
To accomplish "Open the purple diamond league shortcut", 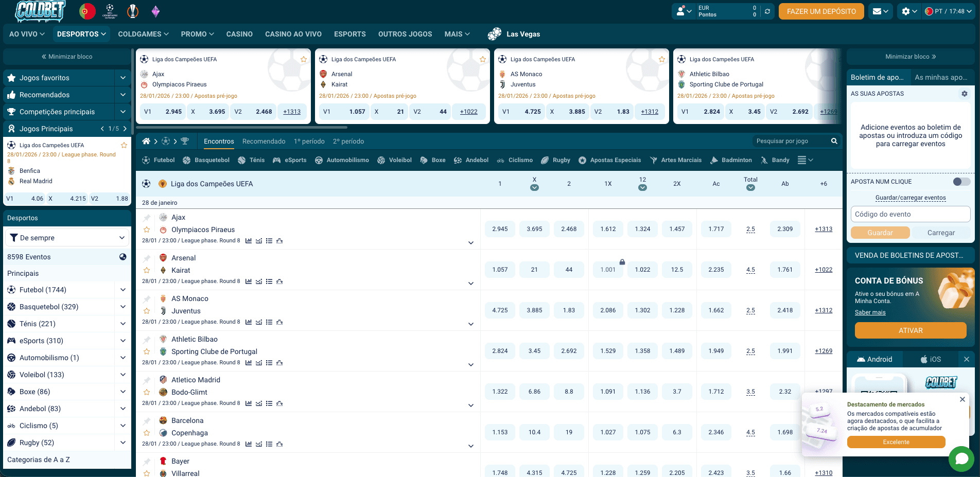I will pyautogui.click(x=155, y=11).
